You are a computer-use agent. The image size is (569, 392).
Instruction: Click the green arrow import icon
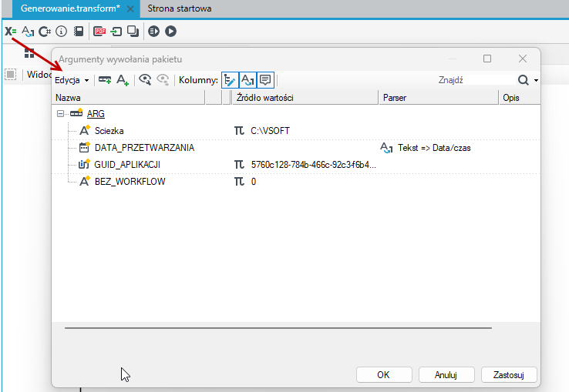tap(116, 32)
